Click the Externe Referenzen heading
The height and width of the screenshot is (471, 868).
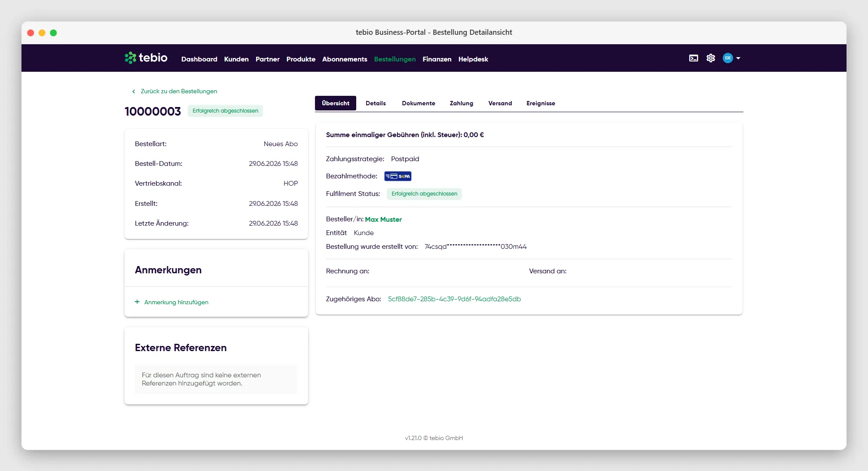180,348
